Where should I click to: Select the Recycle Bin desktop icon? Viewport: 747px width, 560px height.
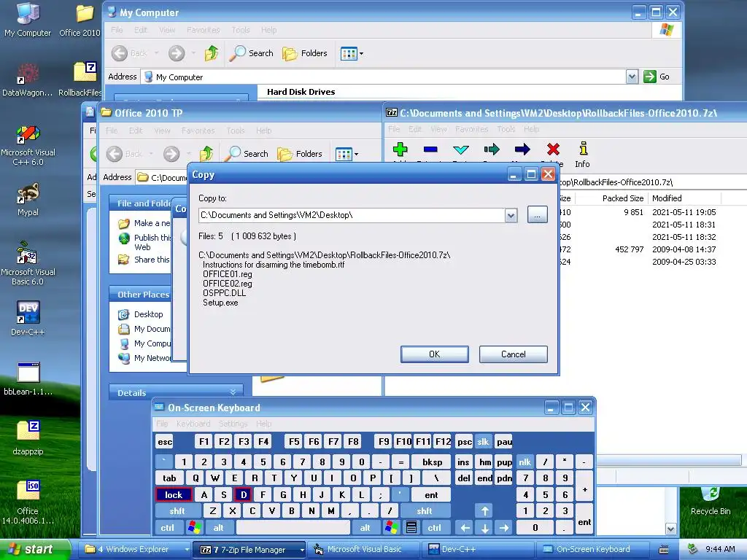pos(711,502)
